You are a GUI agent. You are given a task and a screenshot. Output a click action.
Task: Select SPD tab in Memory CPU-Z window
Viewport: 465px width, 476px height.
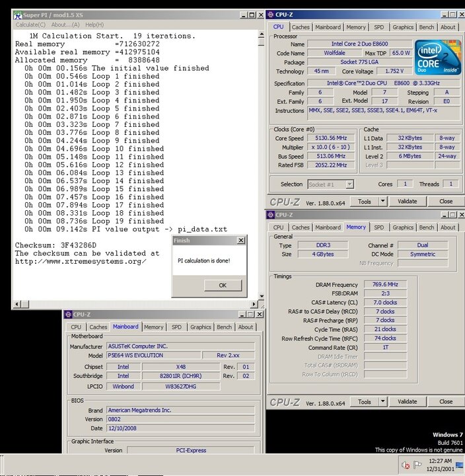378,227
